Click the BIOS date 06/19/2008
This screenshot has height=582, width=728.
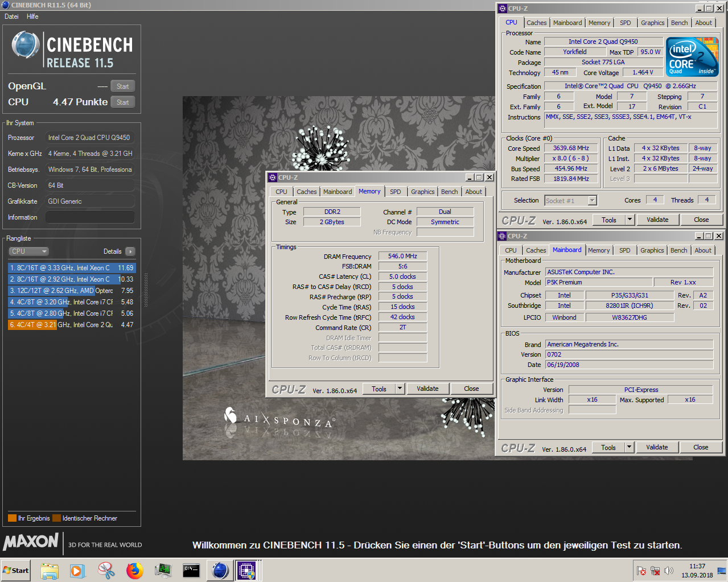[629, 365]
